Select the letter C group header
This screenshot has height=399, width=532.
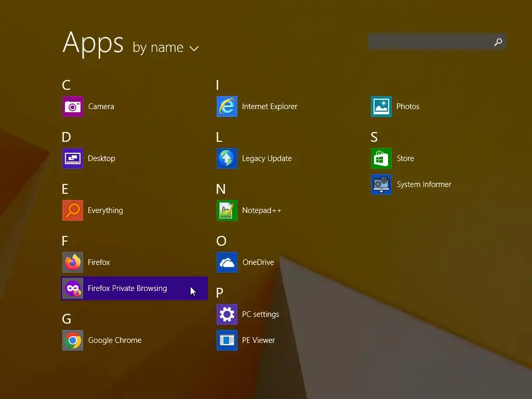(x=66, y=85)
